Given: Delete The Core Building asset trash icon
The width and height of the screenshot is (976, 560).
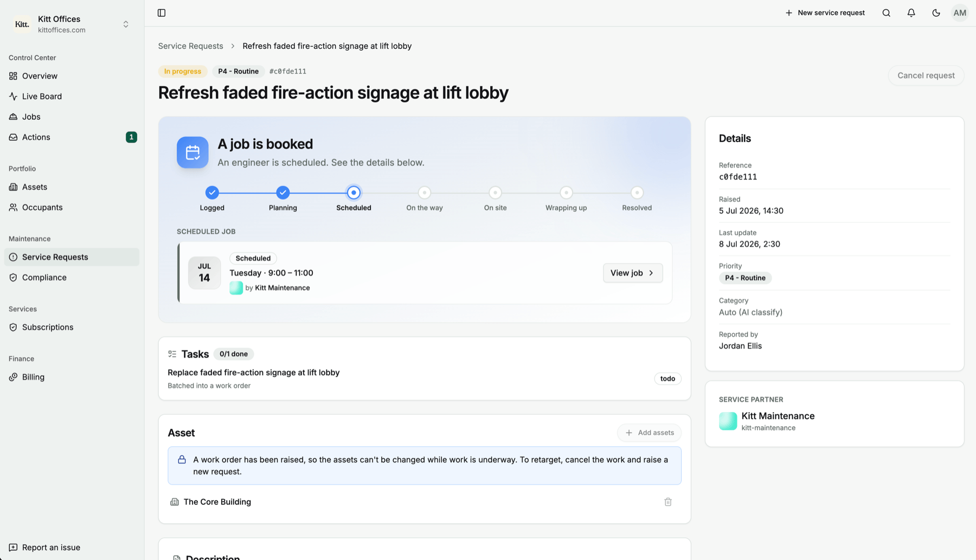Looking at the screenshot, I should [x=668, y=502].
